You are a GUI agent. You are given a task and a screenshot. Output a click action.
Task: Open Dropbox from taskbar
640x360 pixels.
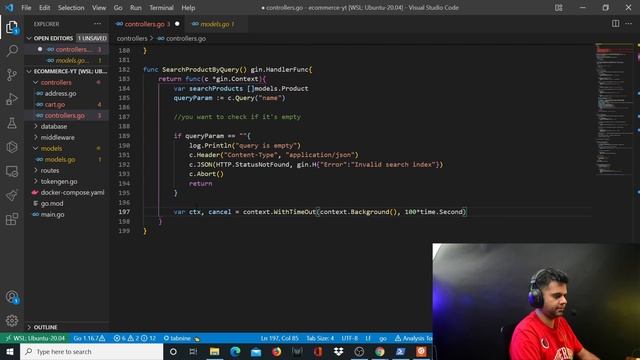point(338,351)
